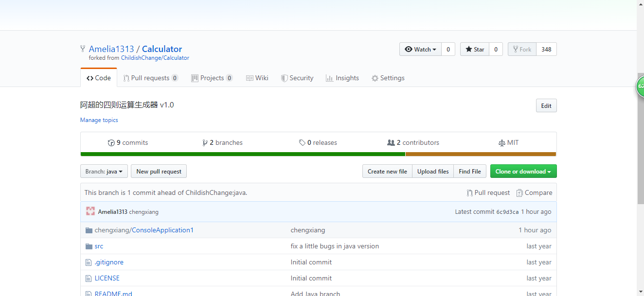The height and width of the screenshot is (296, 644).
Task: View the 2 contributors page
Action: tap(413, 142)
